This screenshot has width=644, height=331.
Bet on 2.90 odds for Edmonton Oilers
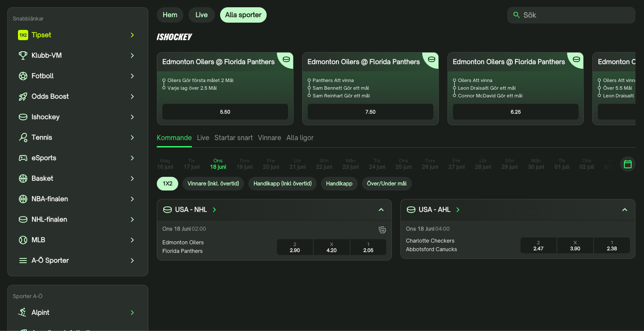(x=295, y=247)
